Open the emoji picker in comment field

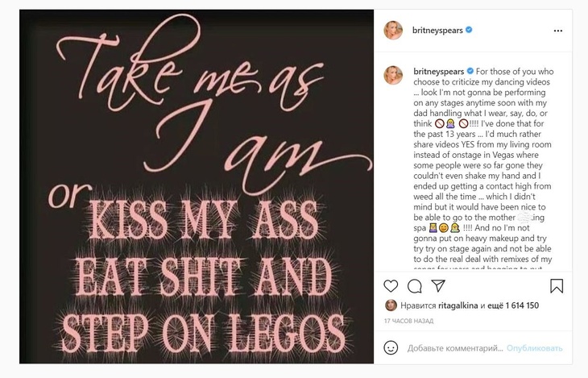pos(391,351)
